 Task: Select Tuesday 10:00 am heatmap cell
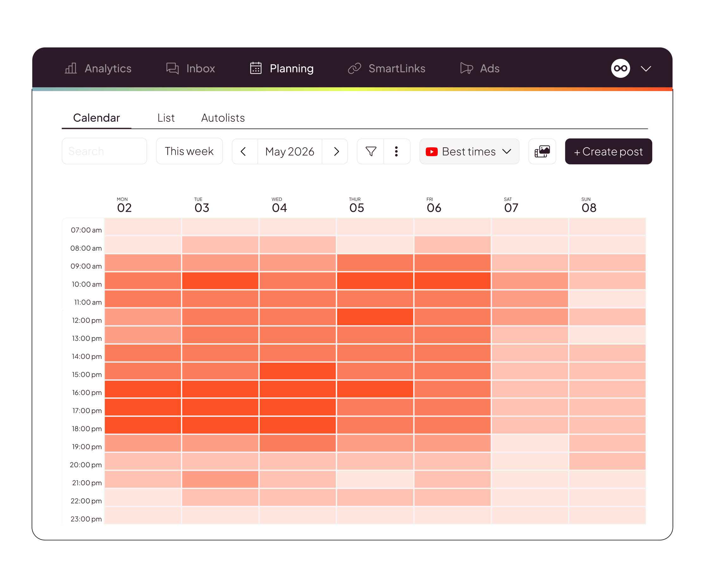pos(220,281)
